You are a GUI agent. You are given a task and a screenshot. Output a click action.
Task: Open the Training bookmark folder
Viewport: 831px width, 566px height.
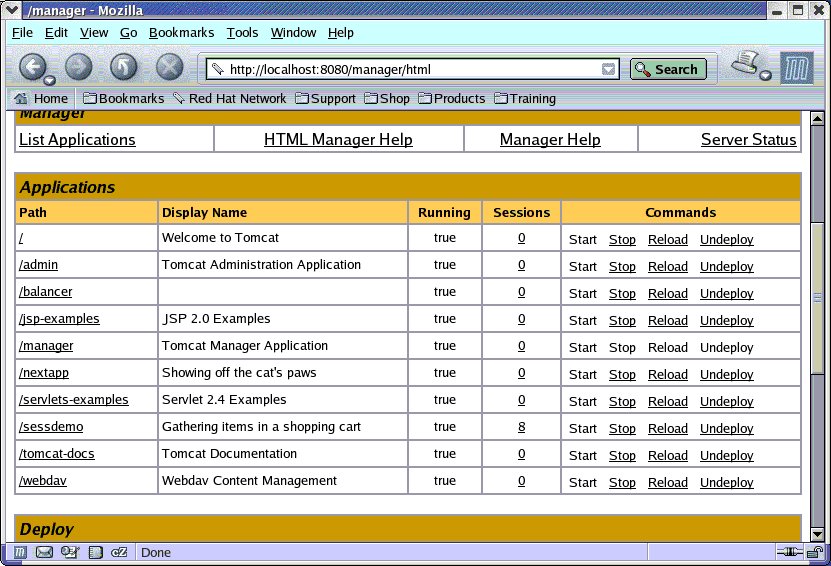coord(525,99)
